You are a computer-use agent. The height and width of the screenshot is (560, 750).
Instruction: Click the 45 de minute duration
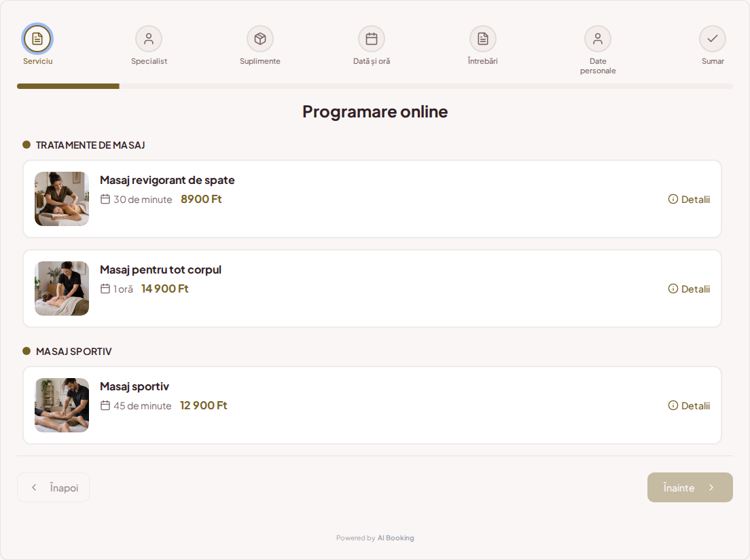tap(142, 406)
